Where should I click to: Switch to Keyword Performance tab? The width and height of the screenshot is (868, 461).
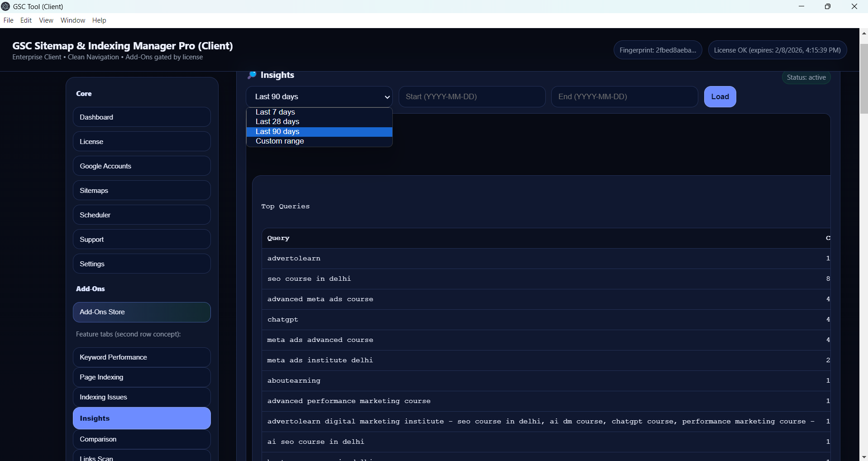[x=142, y=357]
